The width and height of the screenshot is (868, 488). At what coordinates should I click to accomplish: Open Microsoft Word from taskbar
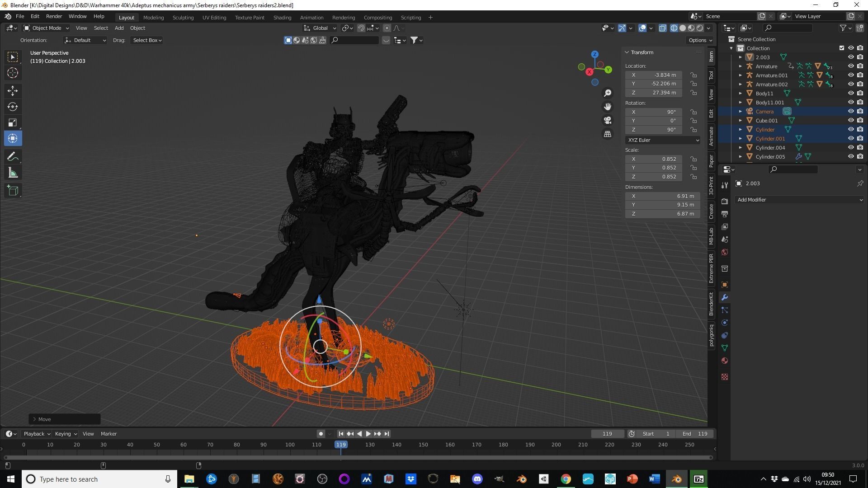[654, 479]
